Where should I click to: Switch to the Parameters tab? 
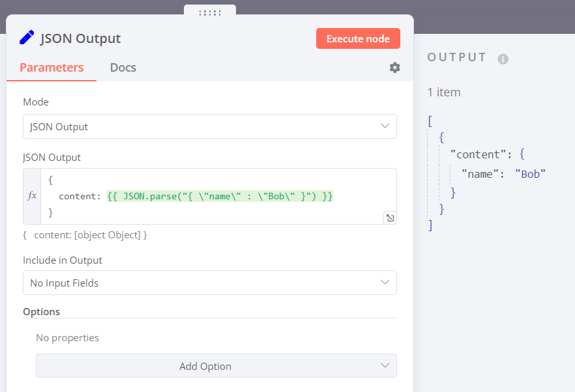[x=52, y=68]
